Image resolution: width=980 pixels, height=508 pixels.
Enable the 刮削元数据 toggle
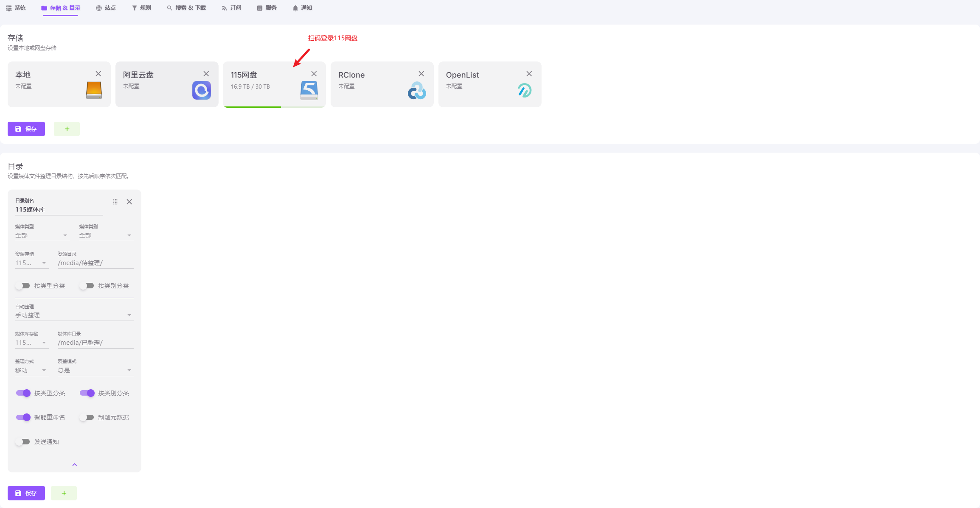click(x=87, y=417)
